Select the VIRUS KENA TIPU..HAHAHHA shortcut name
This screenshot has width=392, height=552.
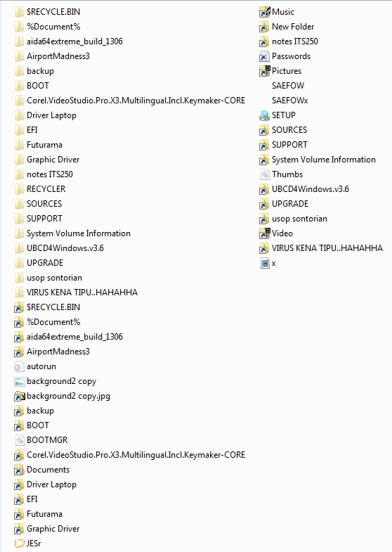pyautogui.click(x=327, y=248)
